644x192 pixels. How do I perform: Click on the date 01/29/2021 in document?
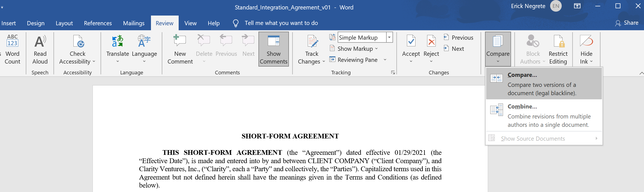[x=410, y=153]
